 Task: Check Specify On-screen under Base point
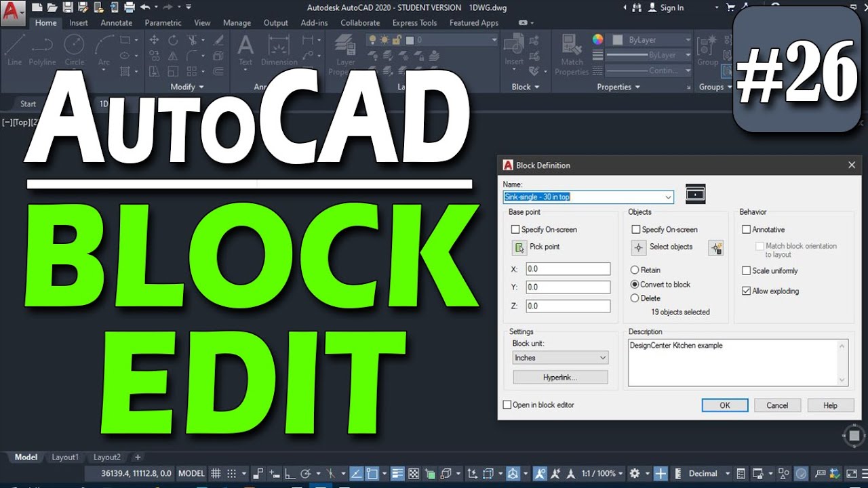pos(515,230)
